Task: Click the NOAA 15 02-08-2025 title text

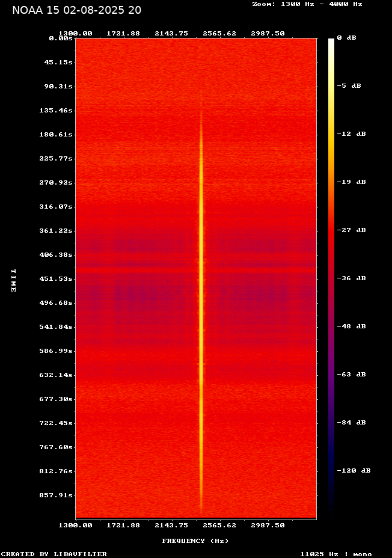Action: (77, 10)
